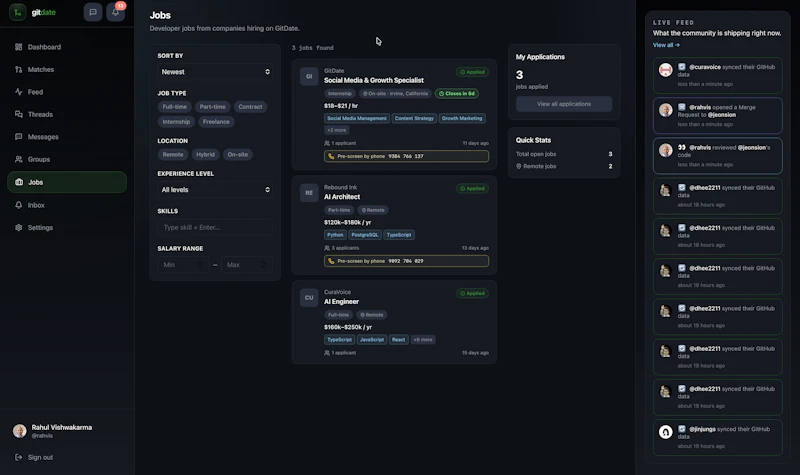This screenshot has width=800, height=475.
Task: Click Social Media Management skill tag
Action: pyautogui.click(x=357, y=118)
